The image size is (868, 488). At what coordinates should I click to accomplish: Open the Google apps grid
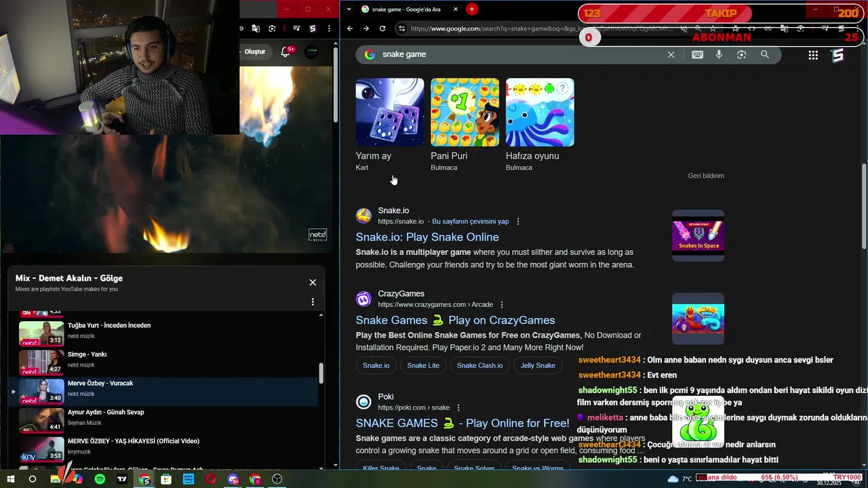tap(813, 55)
